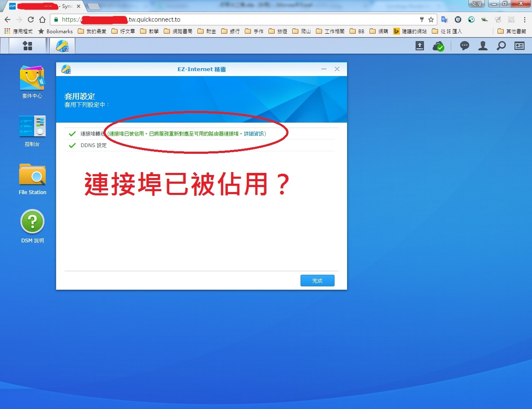This screenshot has width=532, height=409.
Task: Expand the 手作 bookmark folder
Action: point(254,31)
